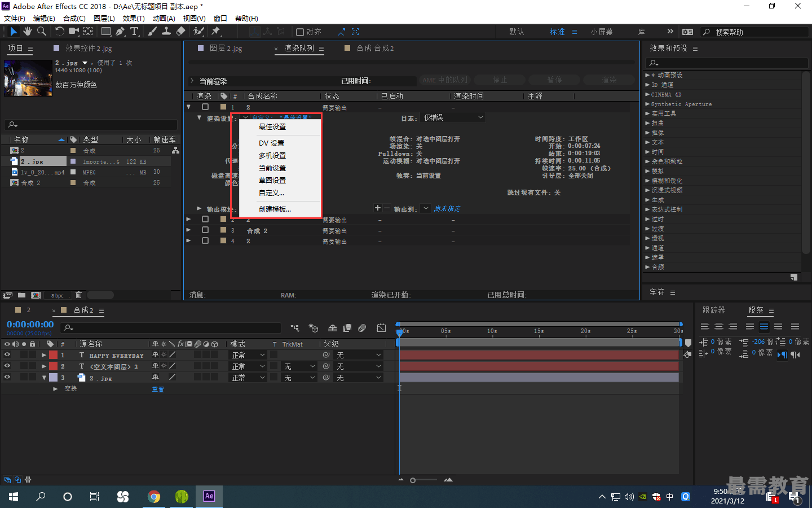Select the Selection arrow tool
This screenshot has width=812, height=508.
(14, 32)
